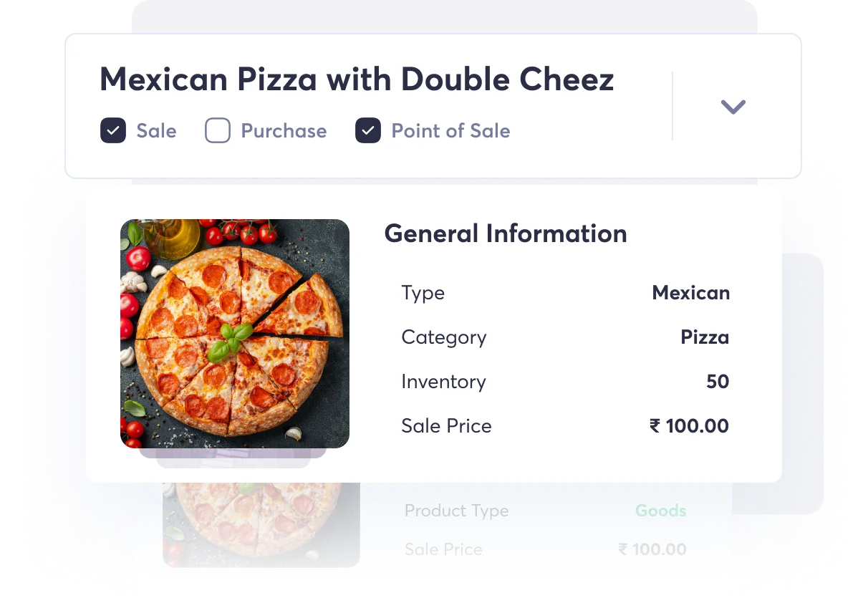The image size is (868, 603).
Task: Enable the Purchase checkbox
Action: point(217,130)
